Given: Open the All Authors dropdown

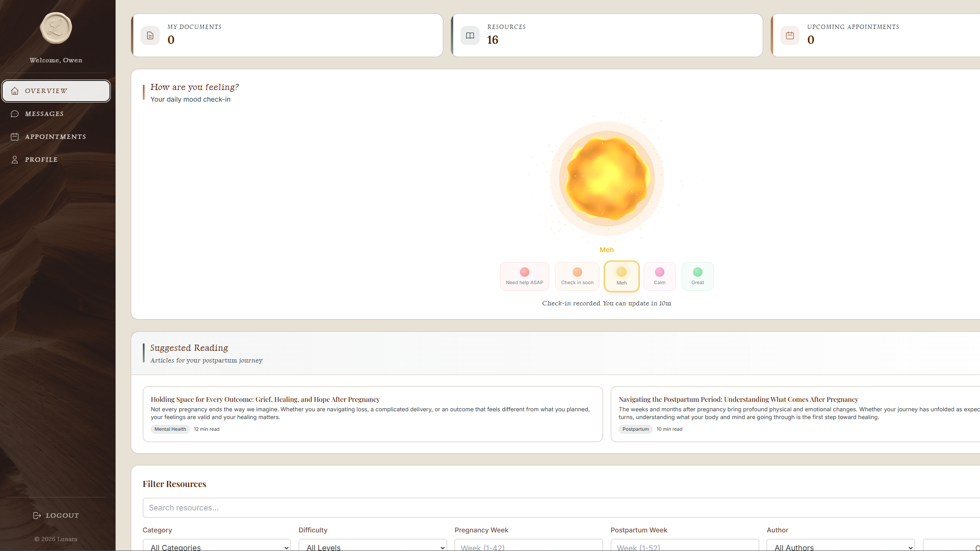Looking at the screenshot, I should (840, 547).
